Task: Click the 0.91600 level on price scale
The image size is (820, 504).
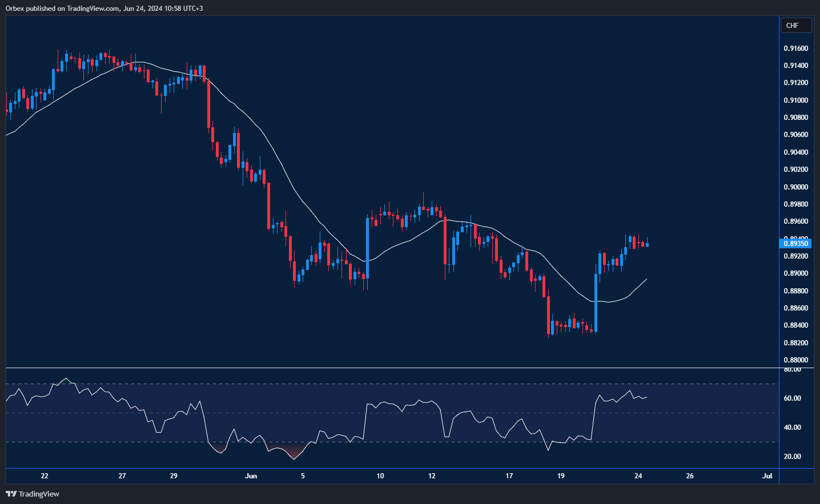Action: coord(795,49)
